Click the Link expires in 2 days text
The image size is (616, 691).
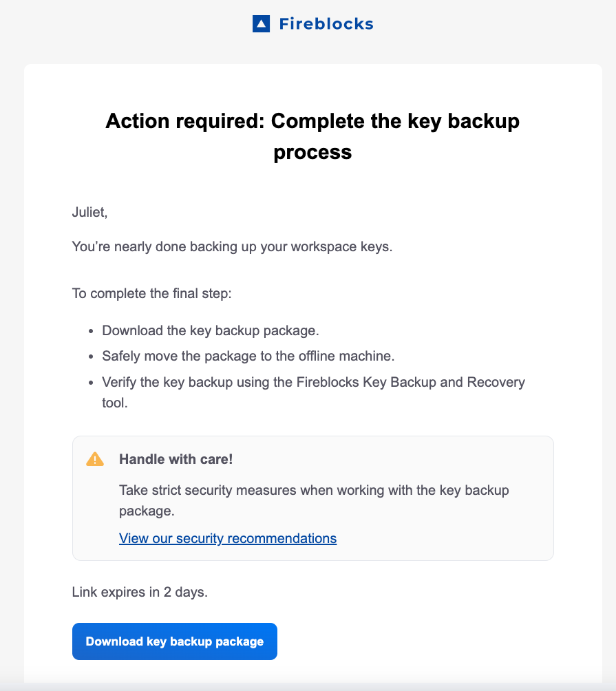point(140,592)
